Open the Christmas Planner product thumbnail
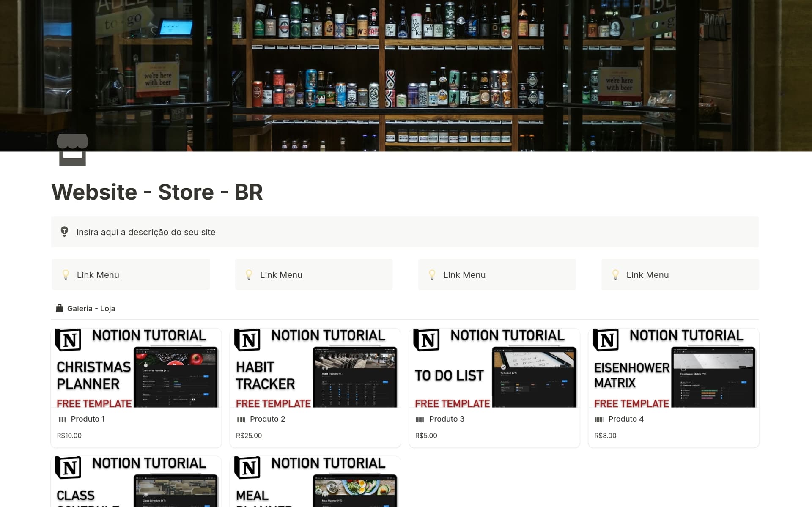The image size is (812, 507). point(136,368)
